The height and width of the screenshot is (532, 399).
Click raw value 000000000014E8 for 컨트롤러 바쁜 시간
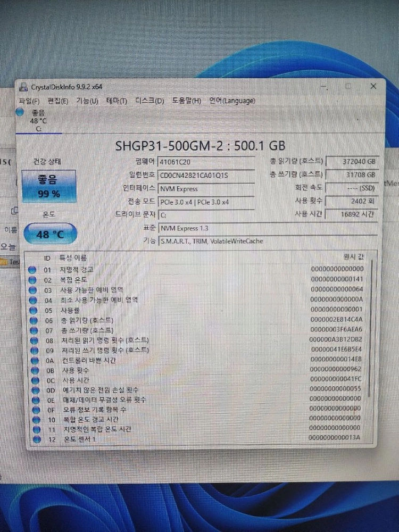point(336,359)
